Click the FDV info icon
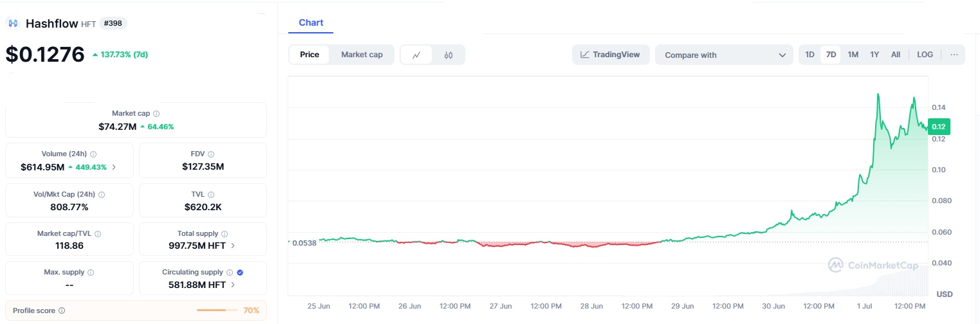 pyautogui.click(x=211, y=154)
